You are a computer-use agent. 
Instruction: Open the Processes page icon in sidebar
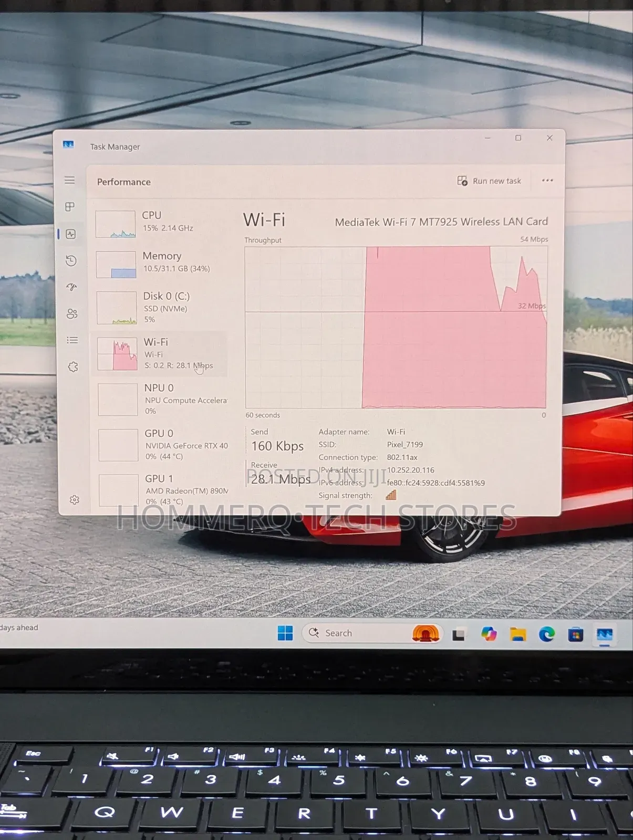point(70,207)
